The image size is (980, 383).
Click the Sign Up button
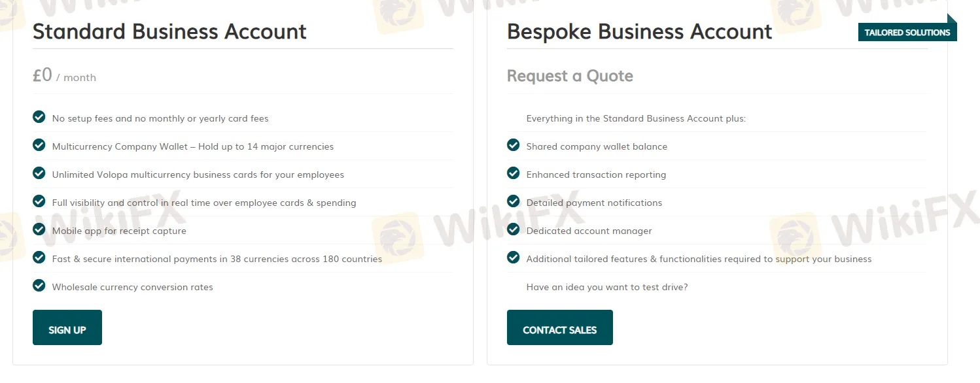click(67, 327)
